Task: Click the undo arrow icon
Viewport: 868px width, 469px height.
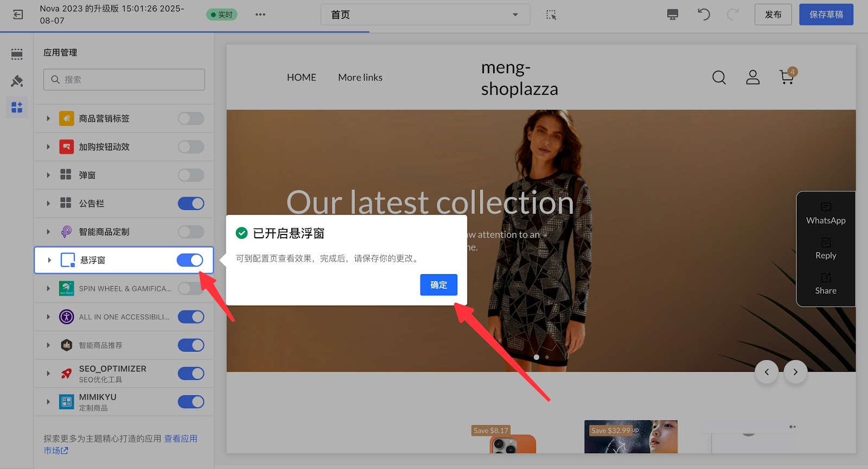Action: tap(704, 15)
